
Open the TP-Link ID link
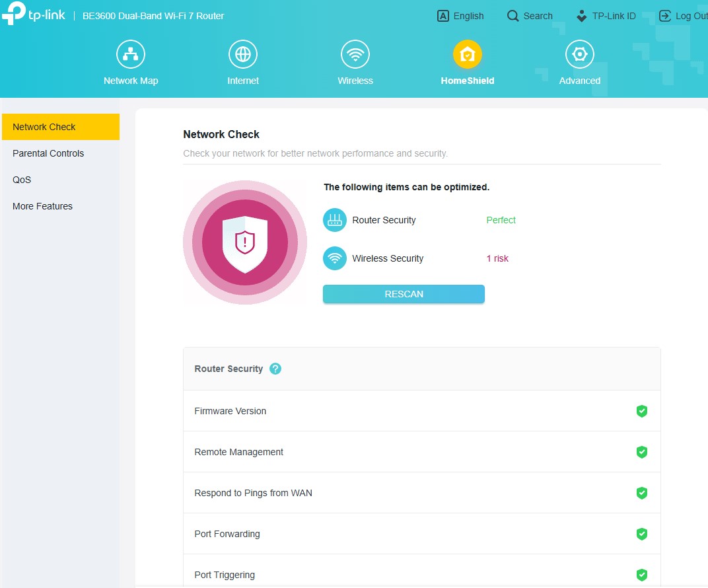point(606,16)
